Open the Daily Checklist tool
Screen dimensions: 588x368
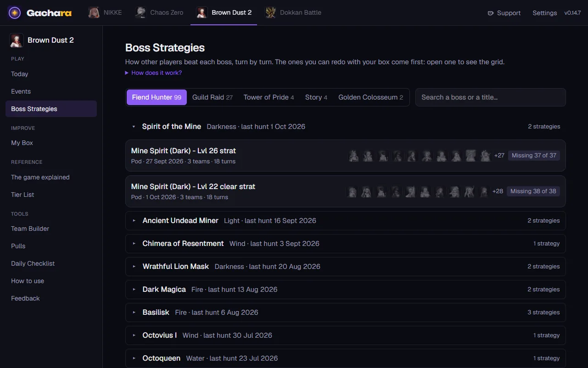tap(51, 263)
